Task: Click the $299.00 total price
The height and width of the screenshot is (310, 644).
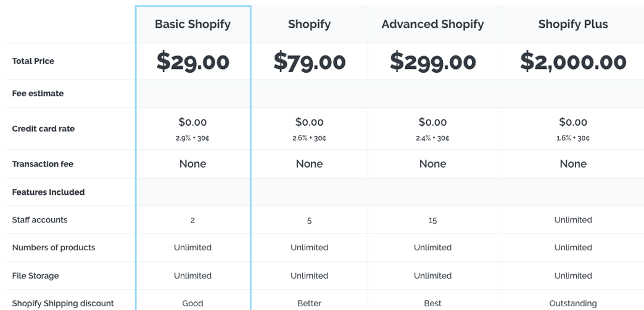Action: (432, 62)
